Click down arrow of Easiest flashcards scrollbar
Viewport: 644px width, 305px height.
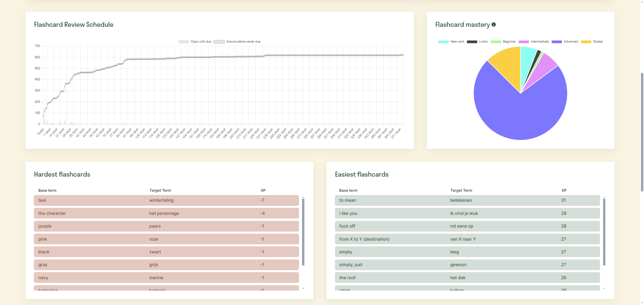(x=604, y=288)
